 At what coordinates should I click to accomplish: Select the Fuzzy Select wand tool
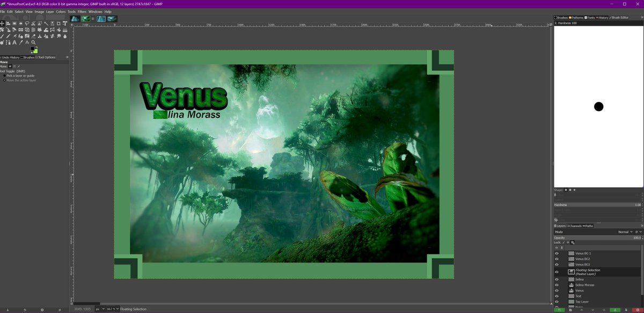click(x=46, y=24)
